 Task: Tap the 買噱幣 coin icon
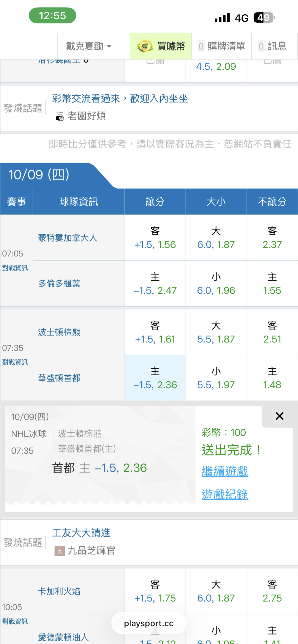[145, 46]
